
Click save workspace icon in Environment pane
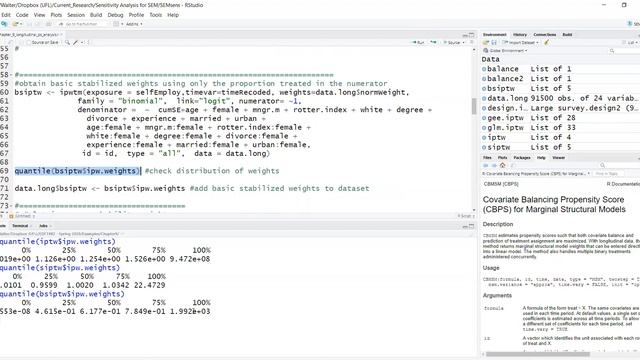pos(494,42)
